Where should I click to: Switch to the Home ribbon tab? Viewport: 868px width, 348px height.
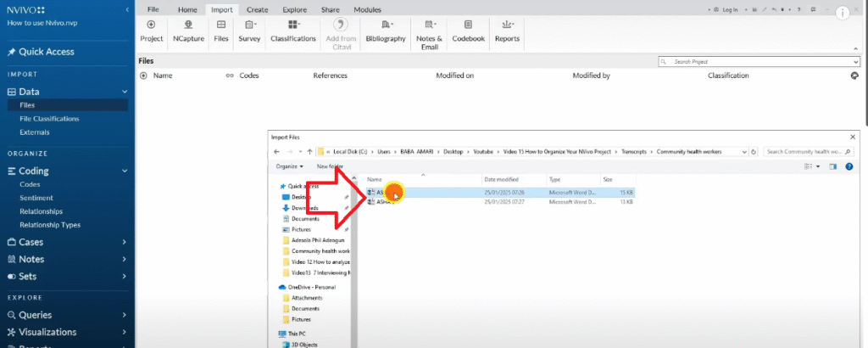[x=187, y=10]
